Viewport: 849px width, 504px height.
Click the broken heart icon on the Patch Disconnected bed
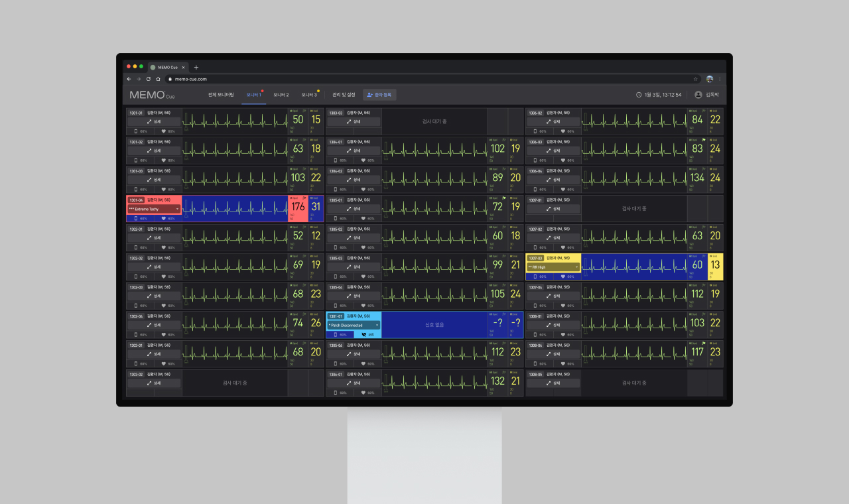363,335
